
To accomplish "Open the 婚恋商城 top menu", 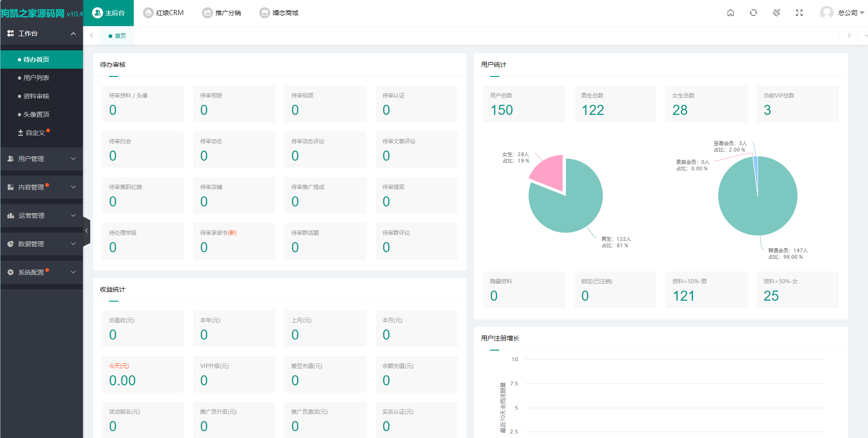I will point(279,13).
